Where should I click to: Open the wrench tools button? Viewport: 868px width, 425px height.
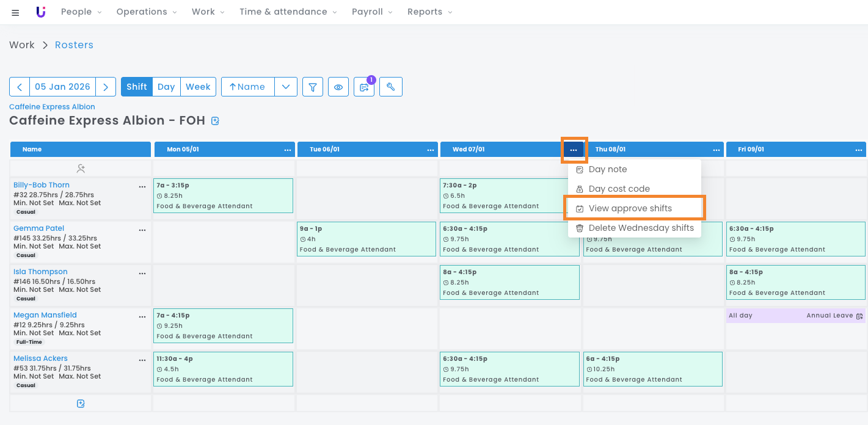(x=391, y=87)
